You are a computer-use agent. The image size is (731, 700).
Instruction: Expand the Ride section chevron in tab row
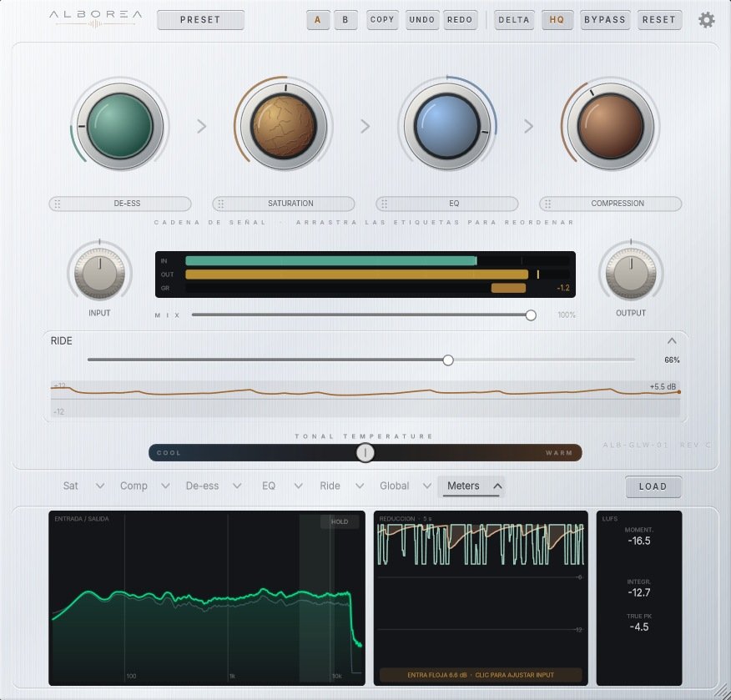pyautogui.click(x=360, y=486)
